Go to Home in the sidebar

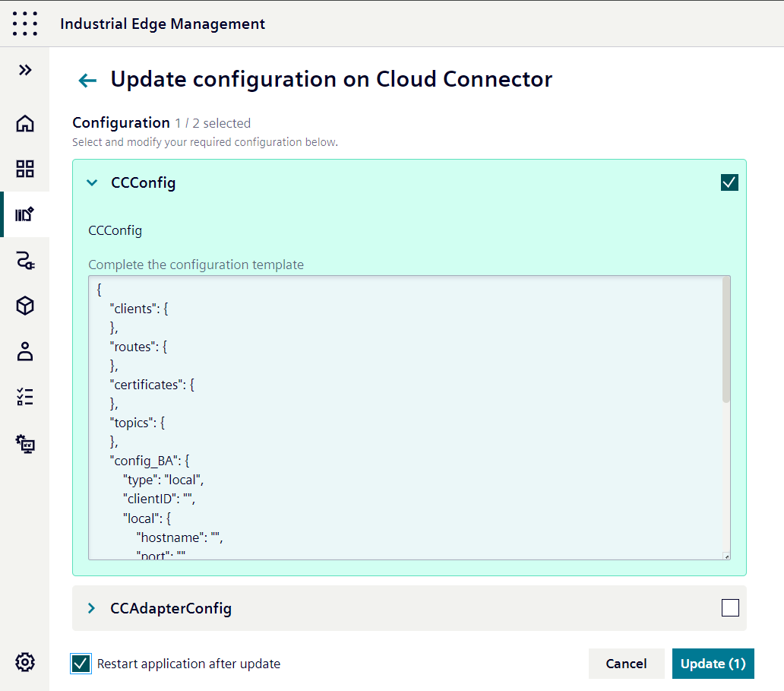coord(25,123)
